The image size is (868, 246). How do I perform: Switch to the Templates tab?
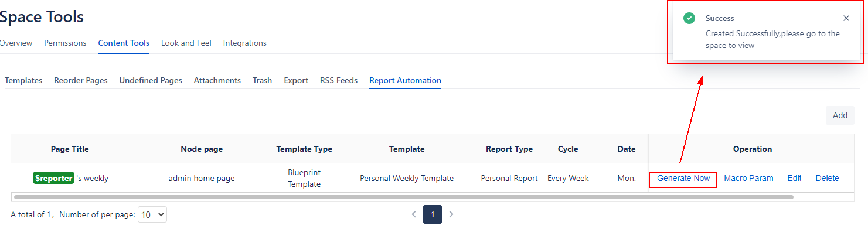click(23, 80)
